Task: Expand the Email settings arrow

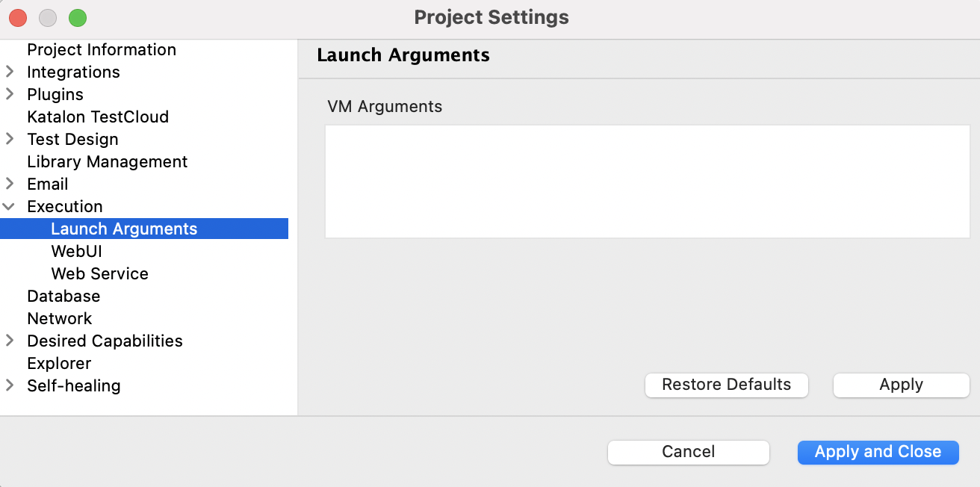Action: (10, 184)
